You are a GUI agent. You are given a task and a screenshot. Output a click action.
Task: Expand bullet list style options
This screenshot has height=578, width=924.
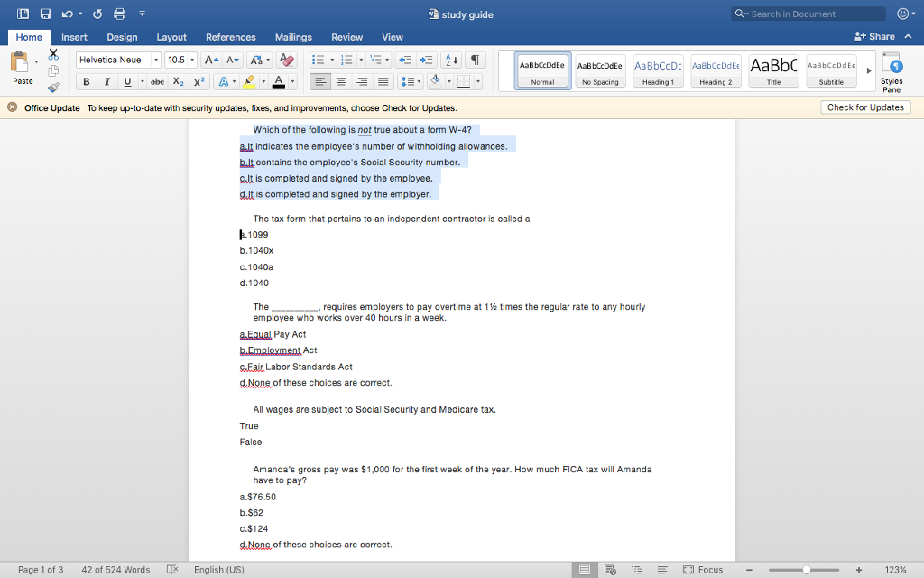click(332, 60)
